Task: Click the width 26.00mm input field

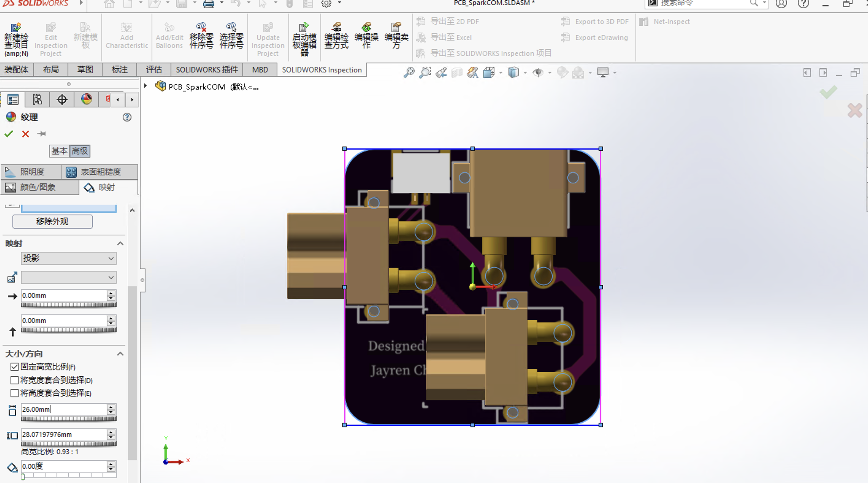Action: [64, 409]
